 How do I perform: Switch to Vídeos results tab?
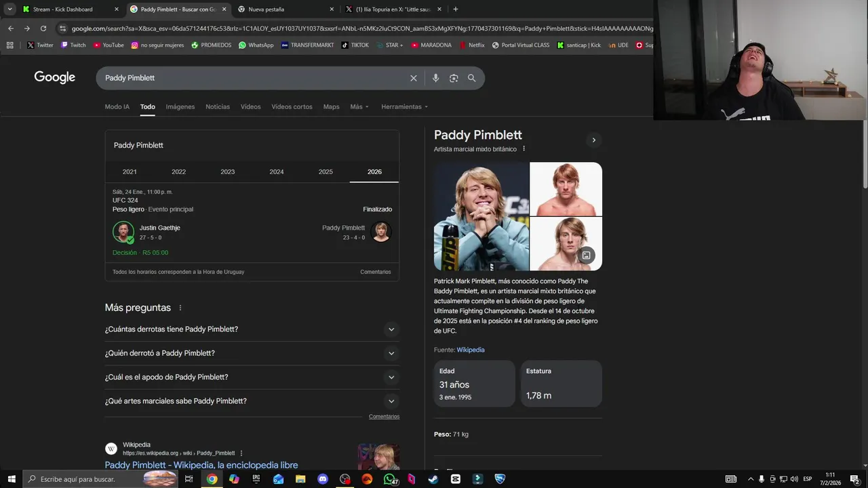(250, 107)
